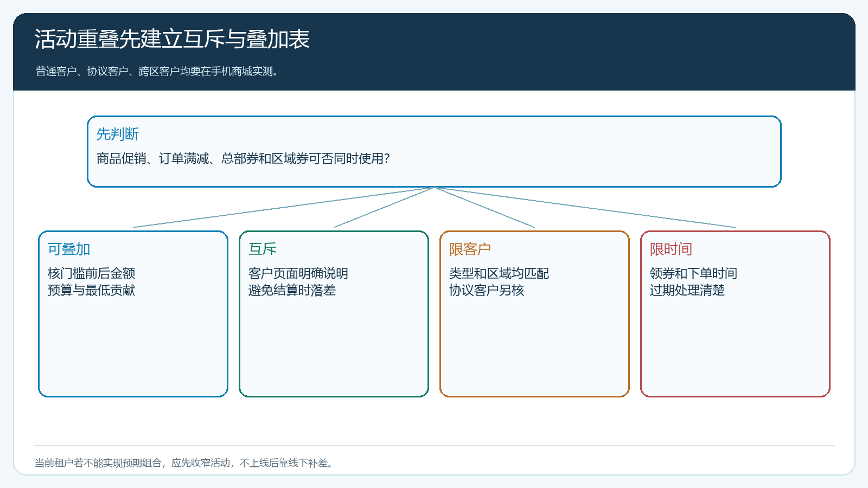The width and height of the screenshot is (868, 488).
Task: Select text 类型和区域均匹配
Action: coord(499,273)
